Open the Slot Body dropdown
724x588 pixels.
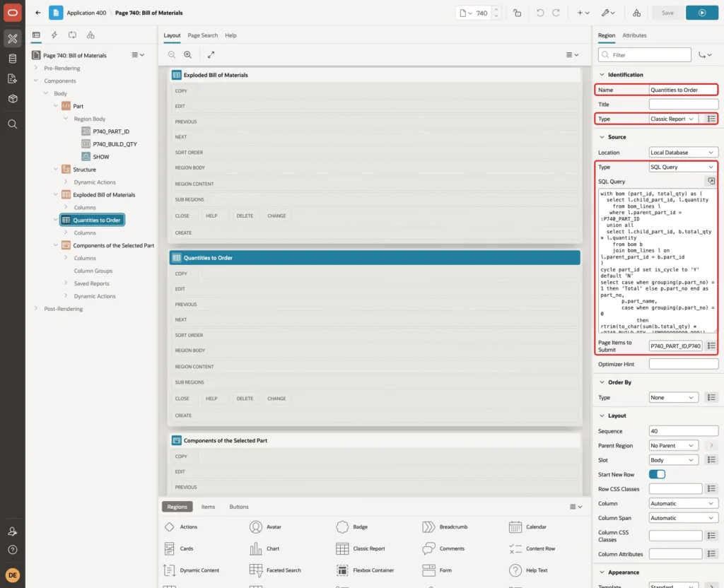pos(673,460)
